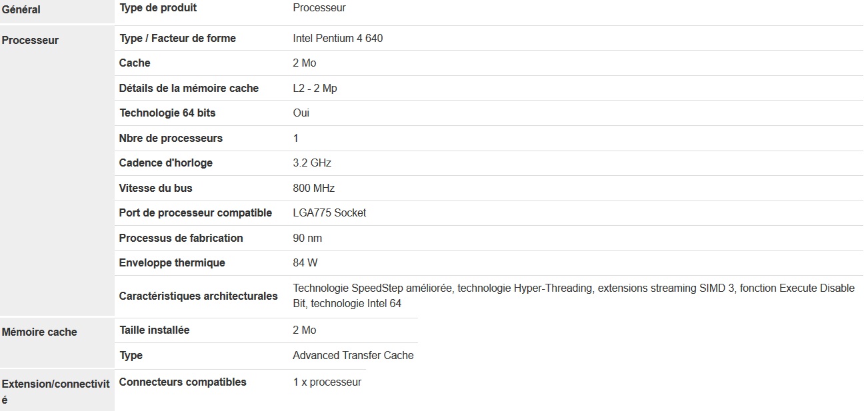Viewport: 868px width, 411px height.
Task: Click the 'L2 - 2 Mp' value
Action: coord(315,88)
